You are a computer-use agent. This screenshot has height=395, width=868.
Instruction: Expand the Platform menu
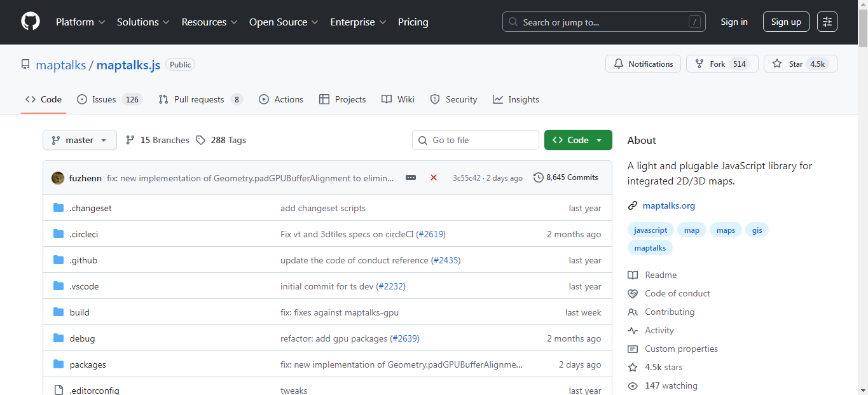[81, 22]
